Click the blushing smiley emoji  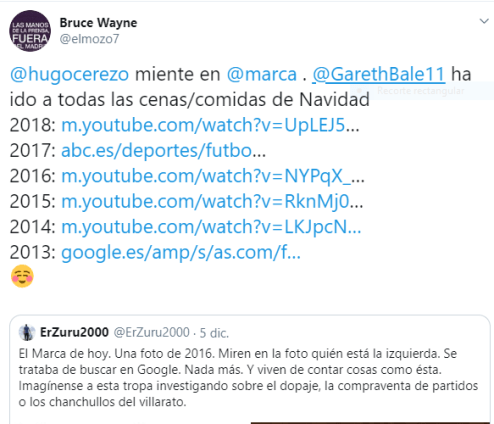tap(22, 276)
